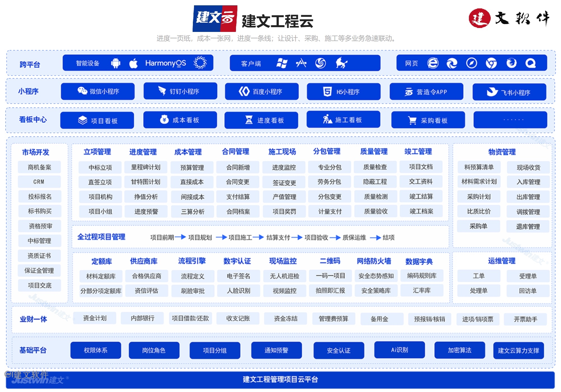561x392 pixels.
Task: Open the 合同新增 module
Action: point(238,167)
